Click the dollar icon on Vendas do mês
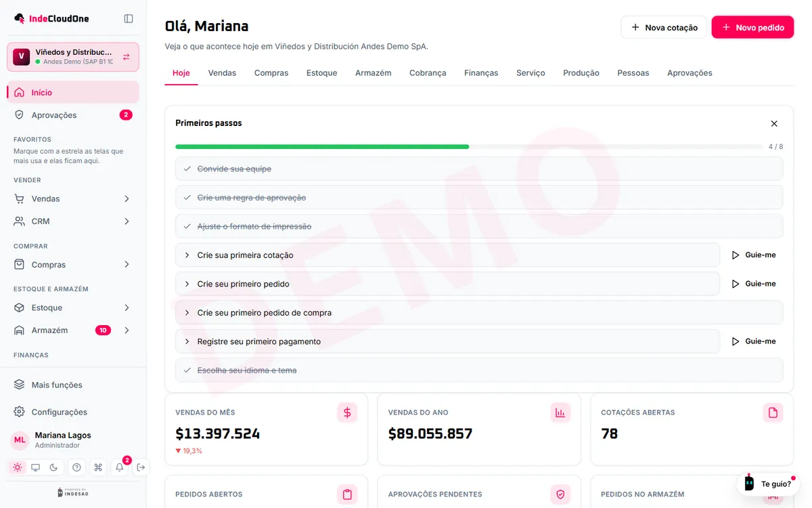Viewport: 812px width, 508px height. [x=347, y=412]
